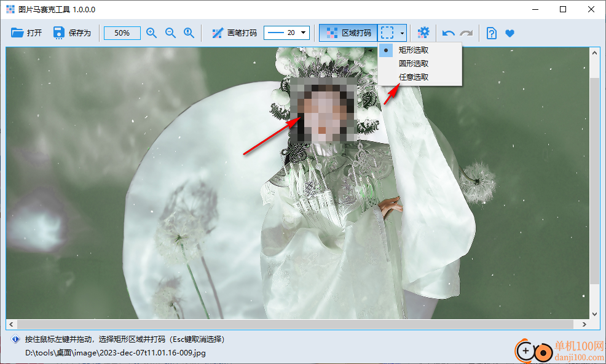606x364 pixels.
Task: Maximize the 图片马赛克工具 window
Action: 563,9
